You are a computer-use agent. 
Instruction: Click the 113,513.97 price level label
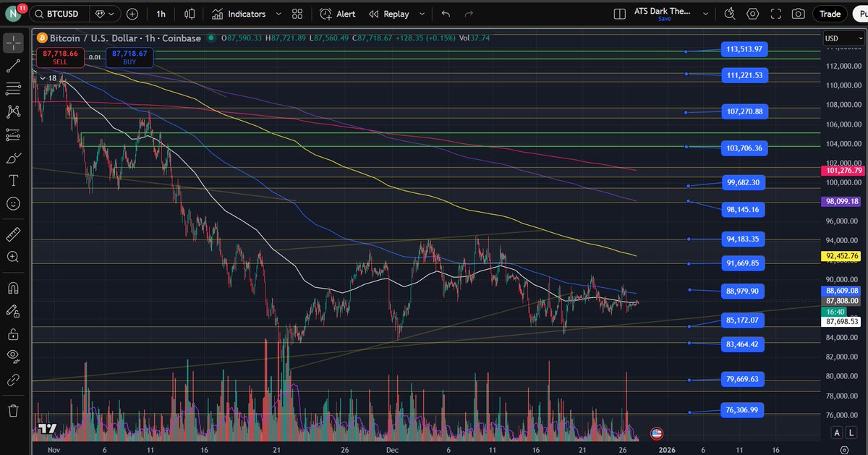click(x=743, y=49)
